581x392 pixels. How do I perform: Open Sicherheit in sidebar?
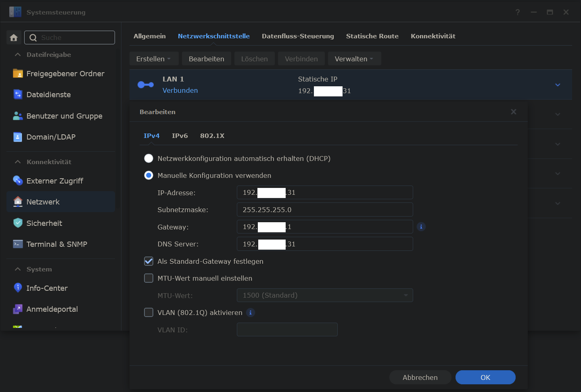click(61, 223)
